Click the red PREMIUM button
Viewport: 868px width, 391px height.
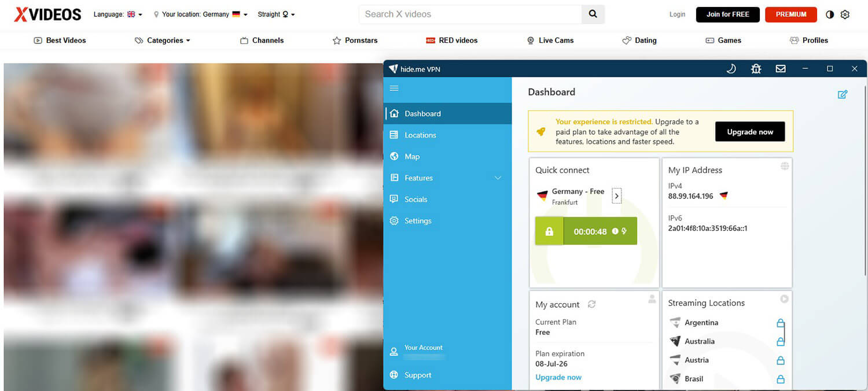[791, 14]
